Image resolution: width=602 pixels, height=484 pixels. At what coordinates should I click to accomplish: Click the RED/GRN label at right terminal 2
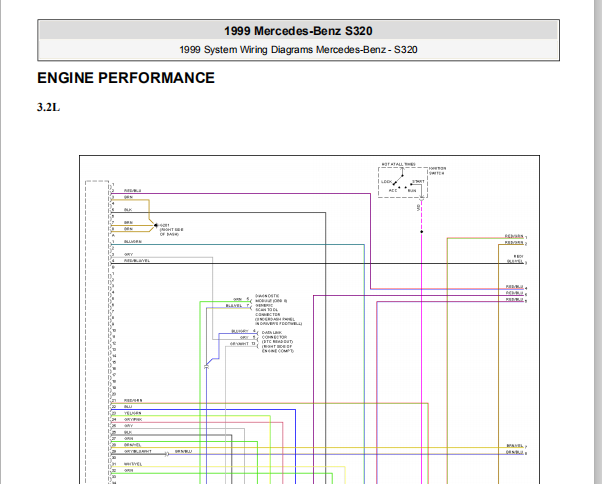pyautogui.click(x=514, y=243)
